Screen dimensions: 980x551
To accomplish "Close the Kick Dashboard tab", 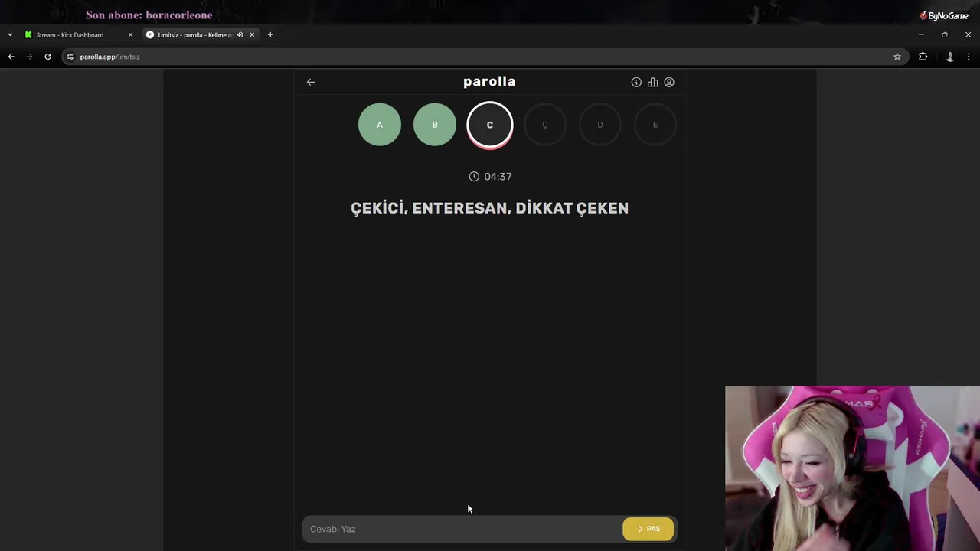I will pyautogui.click(x=130, y=35).
